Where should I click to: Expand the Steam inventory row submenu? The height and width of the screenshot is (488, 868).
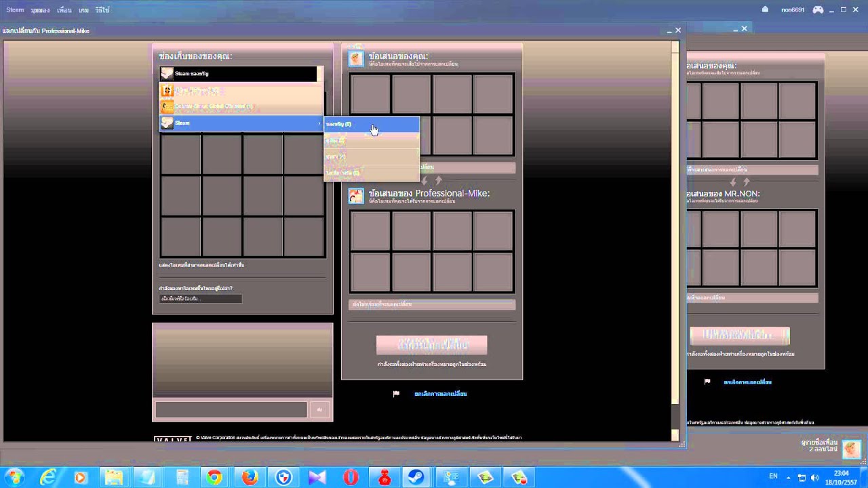[x=241, y=123]
